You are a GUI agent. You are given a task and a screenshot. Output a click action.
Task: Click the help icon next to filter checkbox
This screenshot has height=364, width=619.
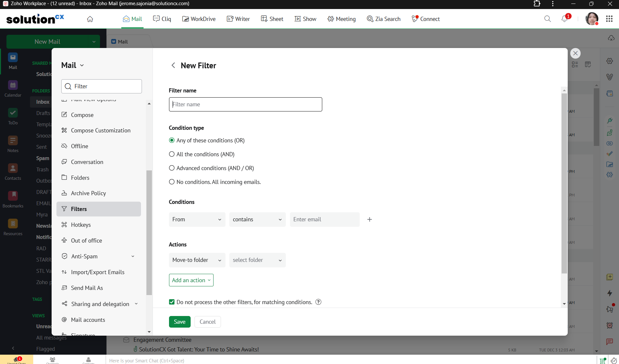(x=318, y=302)
